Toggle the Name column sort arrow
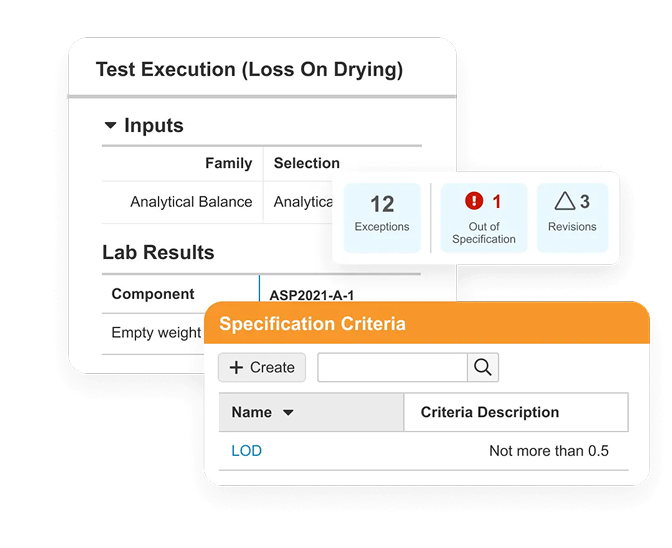The height and width of the screenshot is (548, 672). pyautogui.click(x=288, y=413)
